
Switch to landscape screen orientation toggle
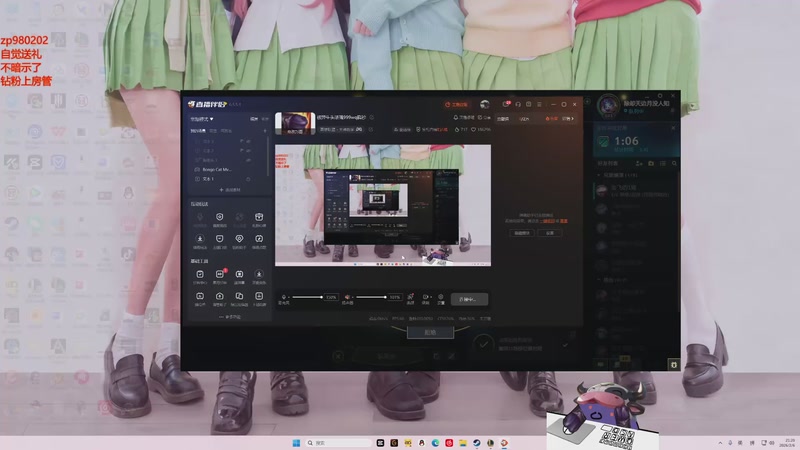point(254,119)
